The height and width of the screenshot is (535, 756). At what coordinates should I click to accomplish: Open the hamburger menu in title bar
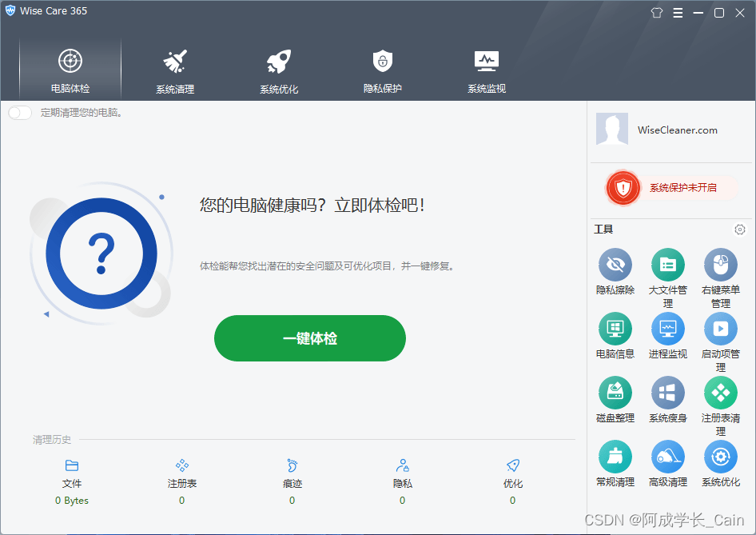coord(678,13)
